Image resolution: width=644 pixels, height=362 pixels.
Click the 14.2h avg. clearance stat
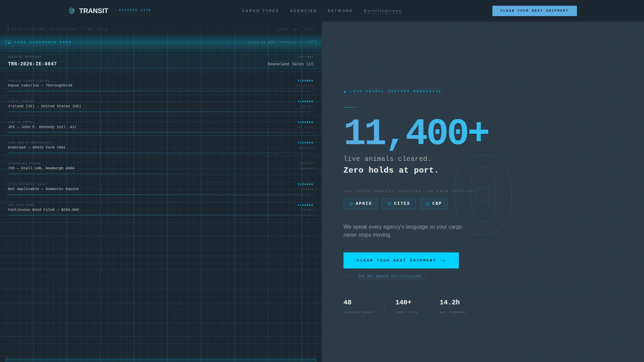[453, 307]
